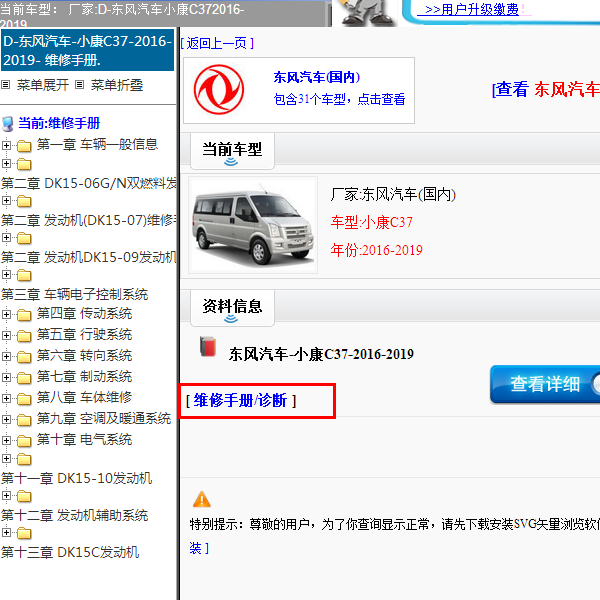
Task: Expand plus box above 第三章 车辆电子控制系统
Action: point(6,274)
